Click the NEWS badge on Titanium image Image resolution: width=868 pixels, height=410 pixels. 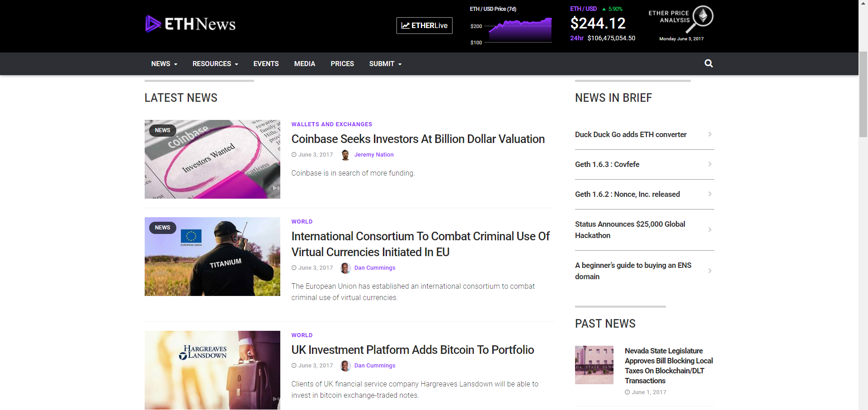[163, 228]
